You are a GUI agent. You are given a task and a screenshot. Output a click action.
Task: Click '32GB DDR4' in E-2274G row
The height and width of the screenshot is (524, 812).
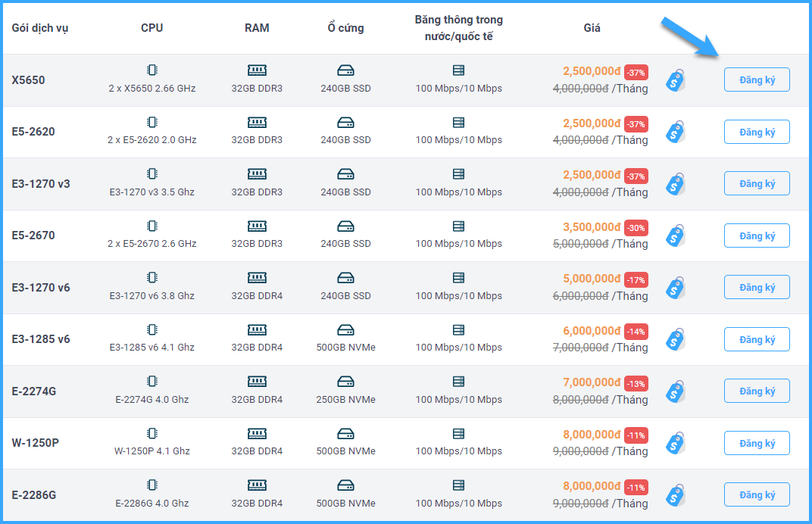click(257, 400)
